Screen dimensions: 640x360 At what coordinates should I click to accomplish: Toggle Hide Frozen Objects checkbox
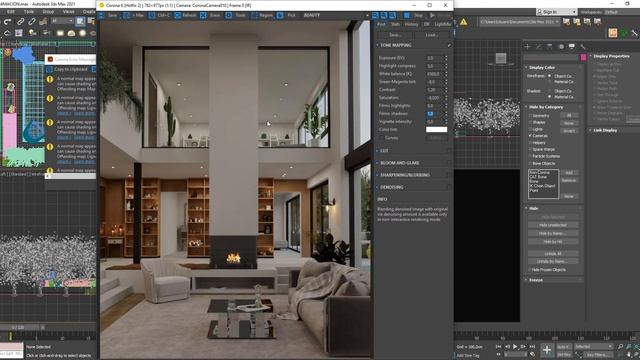coord(530,269)
